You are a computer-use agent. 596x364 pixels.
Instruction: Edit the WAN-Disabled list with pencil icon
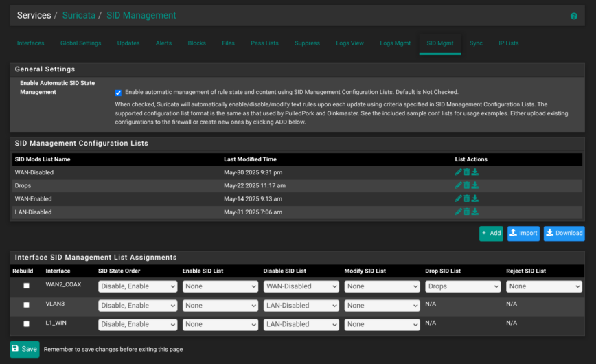[459, 172]
